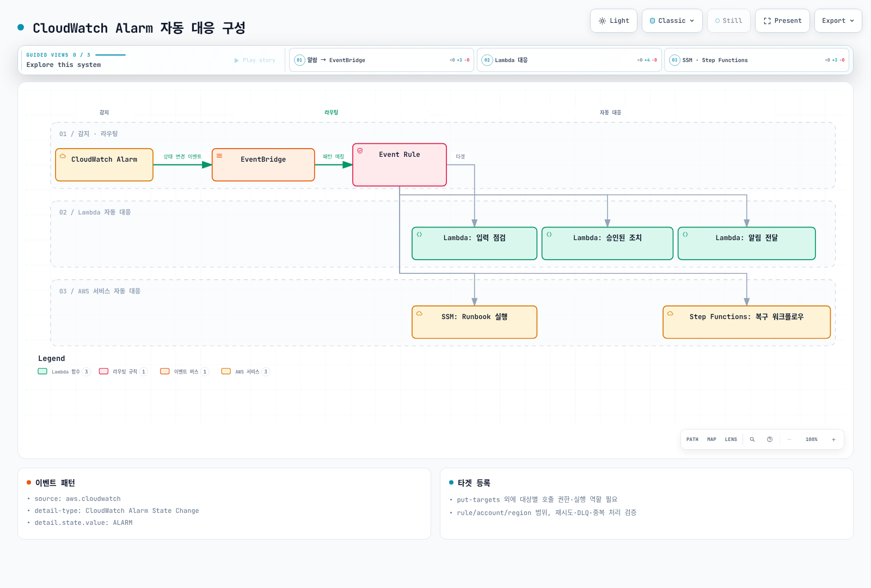Click the 패턴 매칭 edge label
Screen dimensions: 871x588
[x=334, y=157]
